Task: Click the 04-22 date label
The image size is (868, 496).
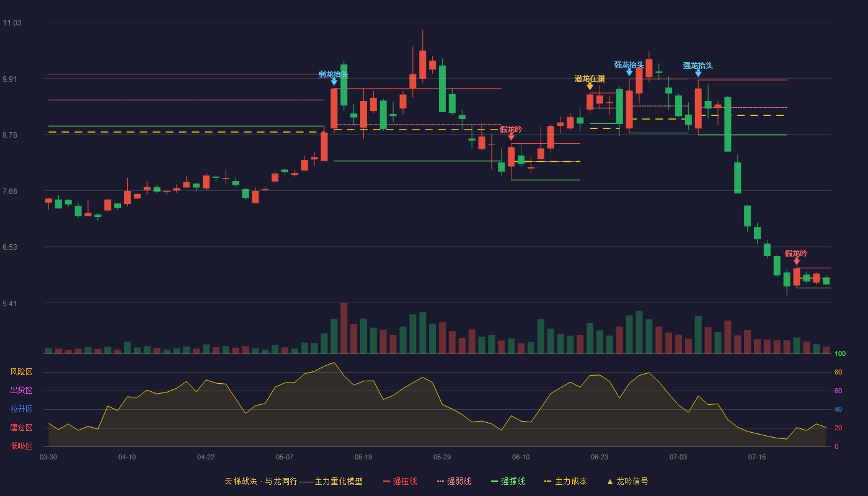Action: tap(206, 457)
